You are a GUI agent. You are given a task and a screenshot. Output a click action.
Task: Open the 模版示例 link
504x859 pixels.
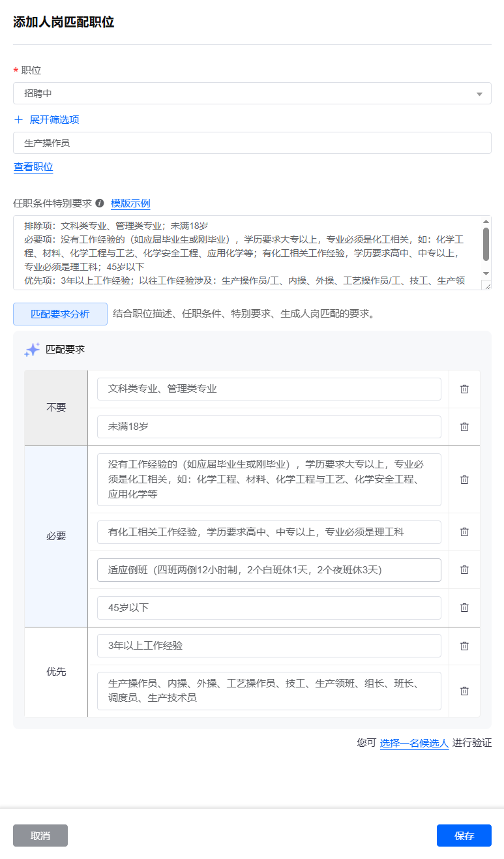pyautogui.click(x=130, y=203)
